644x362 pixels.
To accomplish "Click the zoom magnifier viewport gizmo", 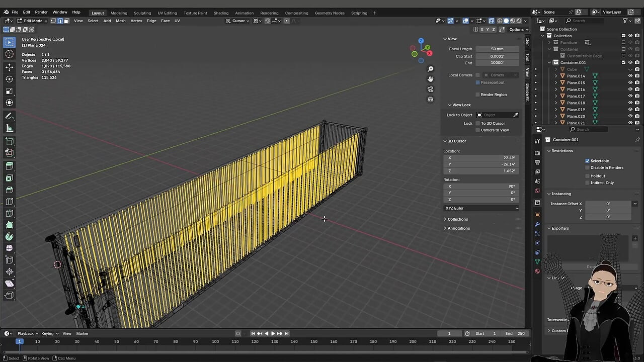I will pos(430,69).
